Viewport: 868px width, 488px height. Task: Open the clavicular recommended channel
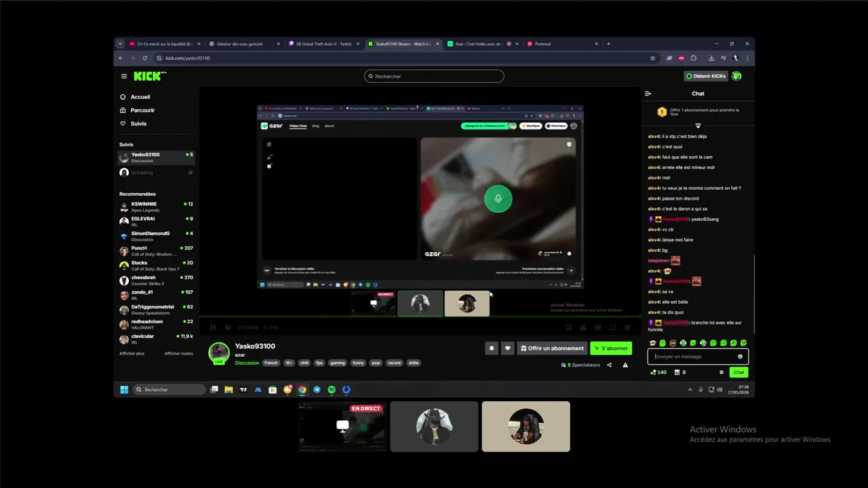156,339
